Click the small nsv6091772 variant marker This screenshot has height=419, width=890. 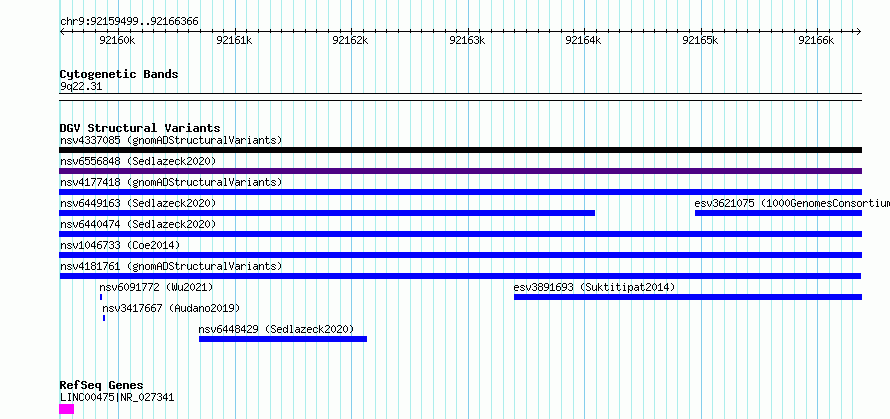tap(101, 297)
